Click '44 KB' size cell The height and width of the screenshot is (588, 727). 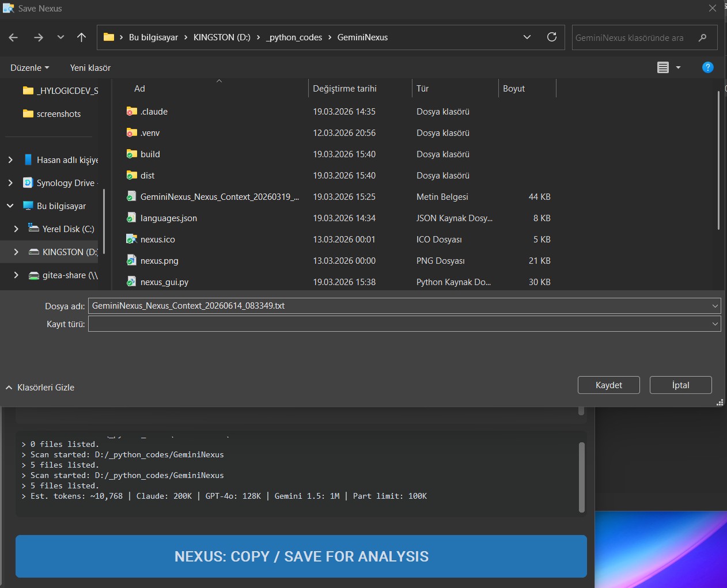[x=540, y=197]
